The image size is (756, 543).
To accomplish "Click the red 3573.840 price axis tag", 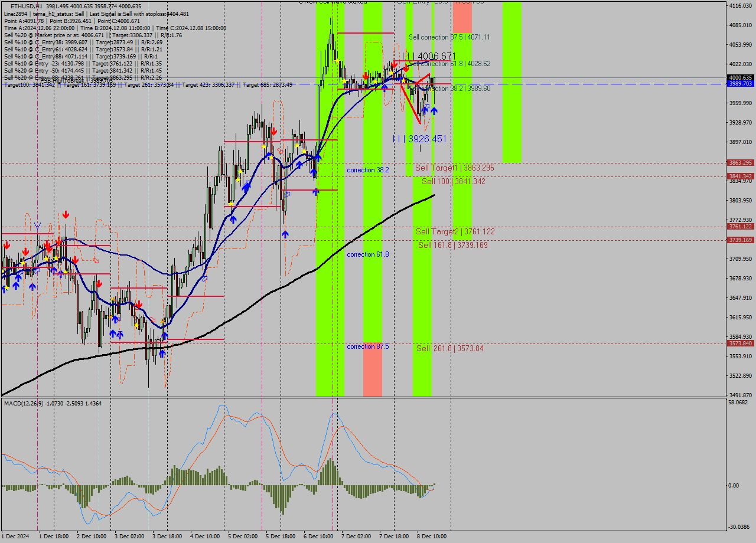I will tap(740, 343).
